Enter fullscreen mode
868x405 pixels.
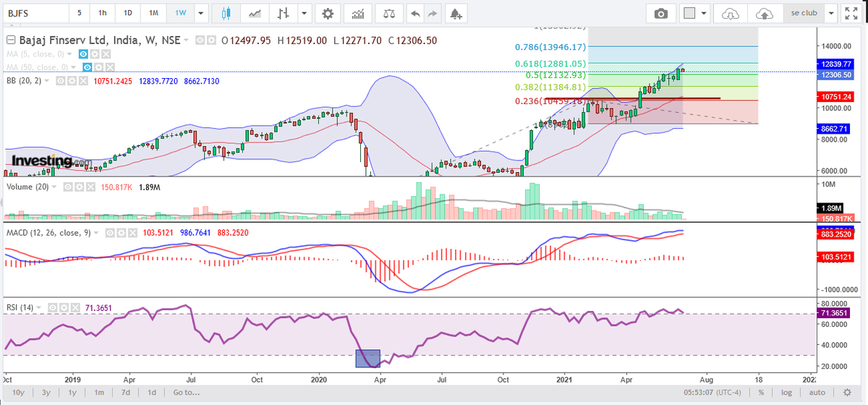(x=851, y=14)
